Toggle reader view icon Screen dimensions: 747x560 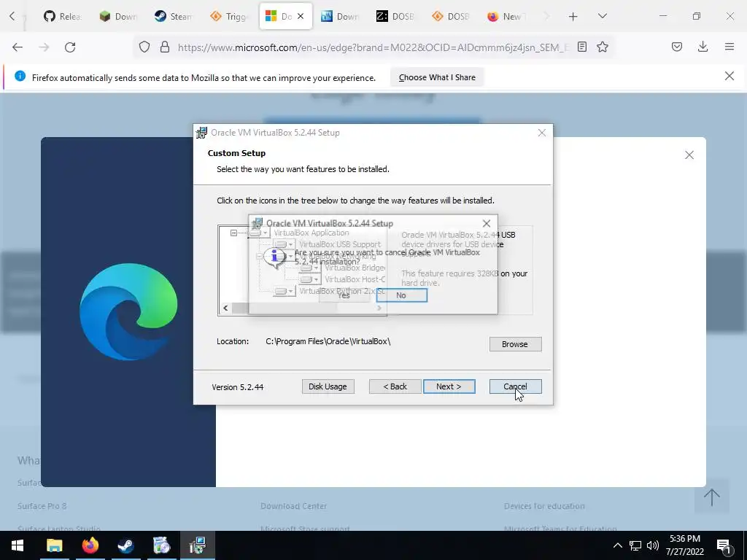[x=581, y=47]
